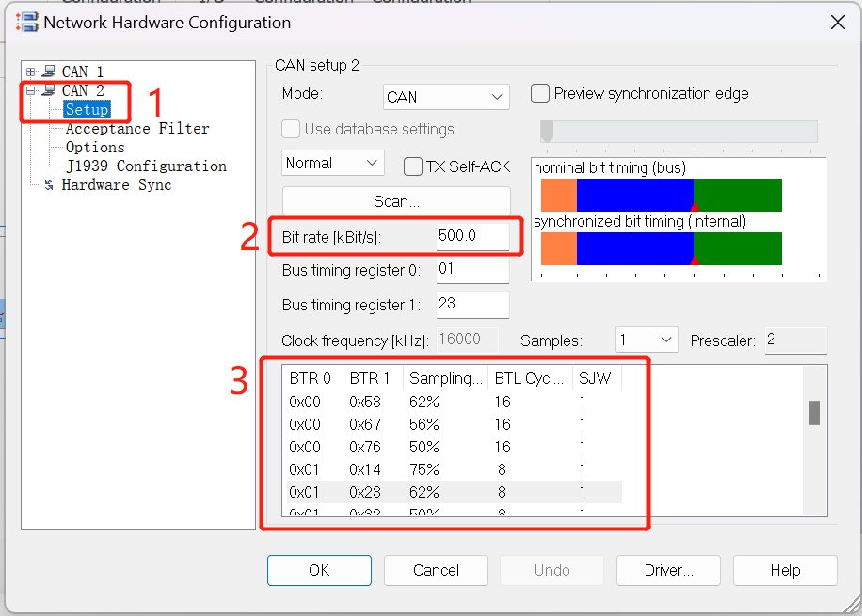
Task: Click the Scan... button
Action: (x=396, y=201)
